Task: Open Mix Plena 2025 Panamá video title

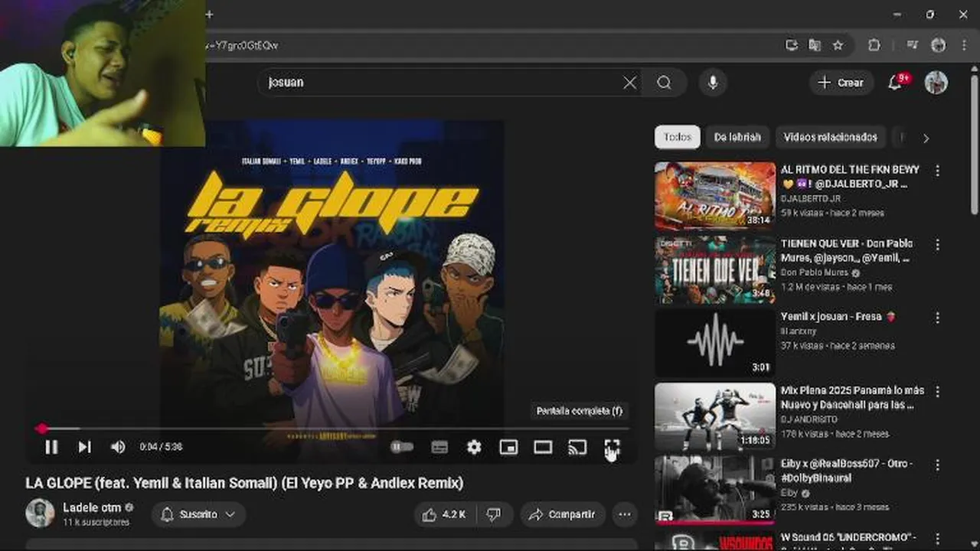Action: coord(852,397)
